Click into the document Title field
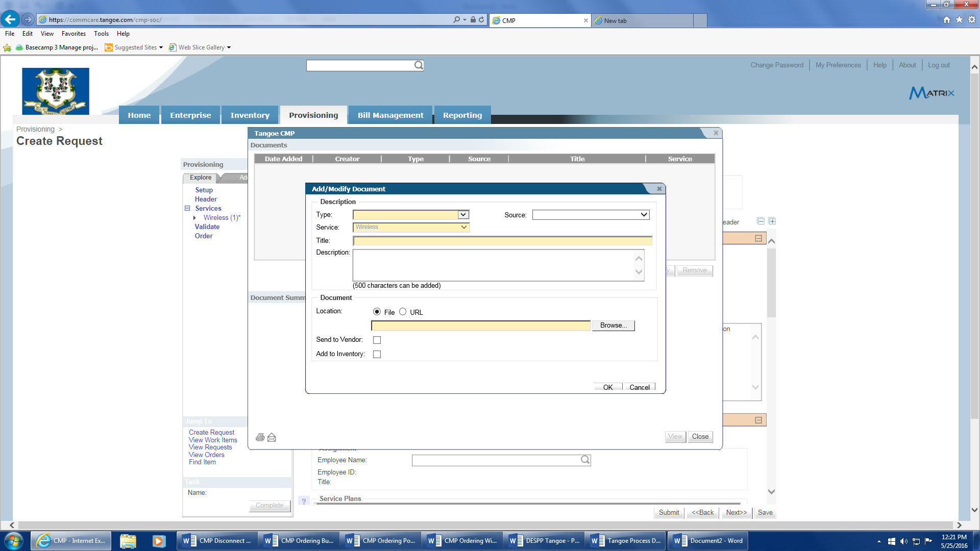 click(x=502, y=241)
